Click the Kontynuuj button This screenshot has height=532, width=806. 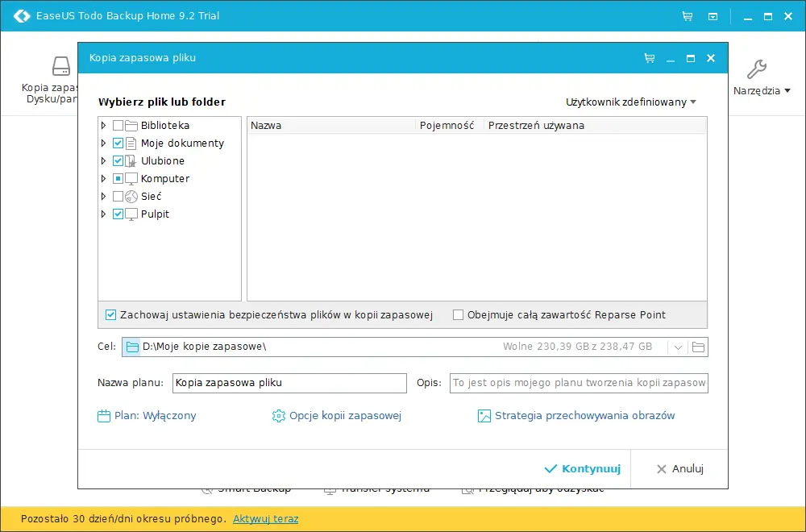[x=583, y=469]
